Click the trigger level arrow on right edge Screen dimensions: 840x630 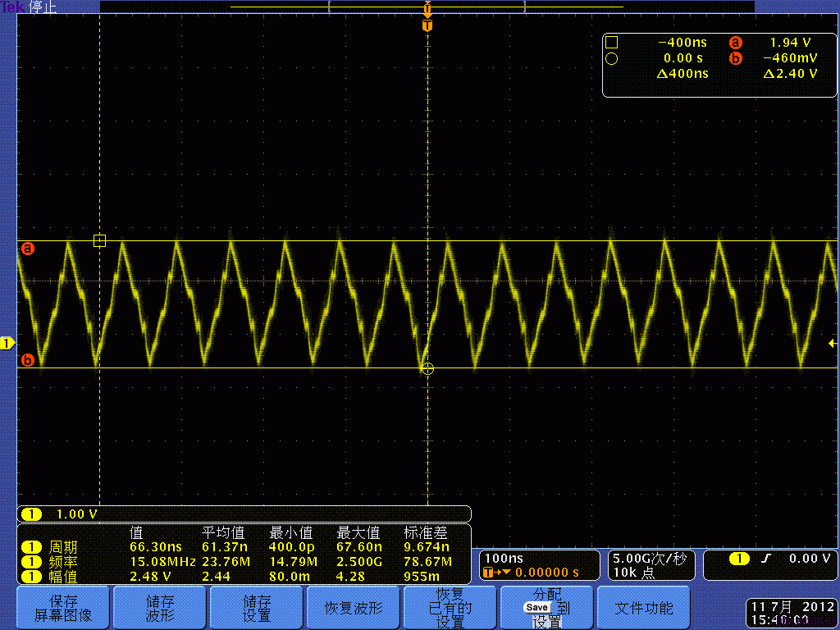click(832, 343)
